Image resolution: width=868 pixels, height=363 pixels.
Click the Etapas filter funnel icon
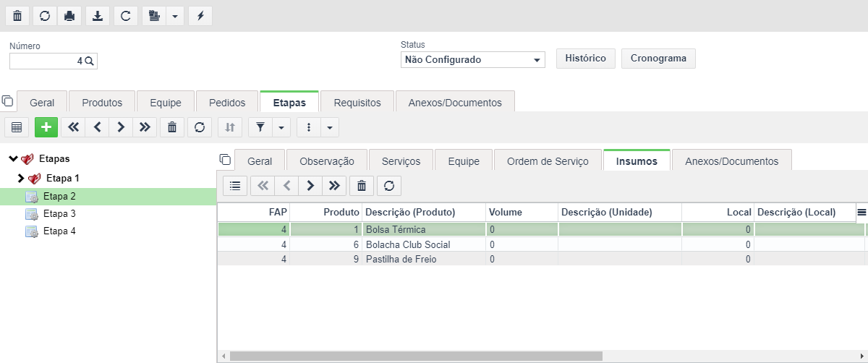pyautogui.click(x=260, y=127)
